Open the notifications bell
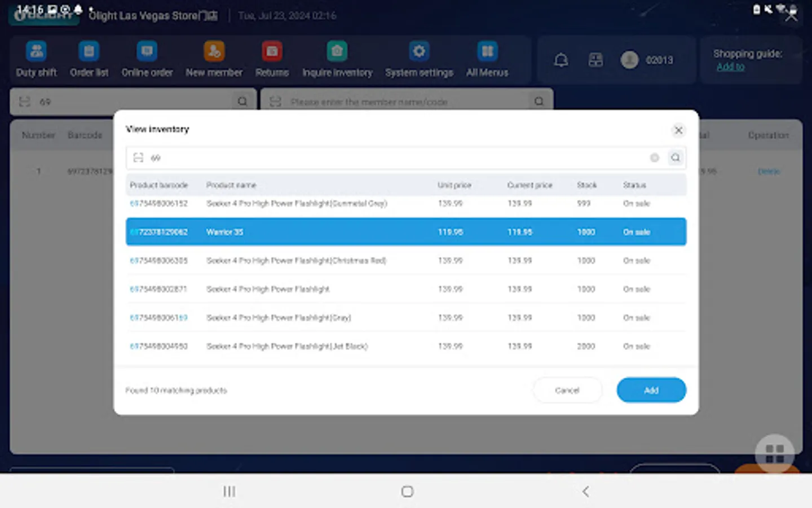This screenshot has width=812, height=508. tap(562, 60)
